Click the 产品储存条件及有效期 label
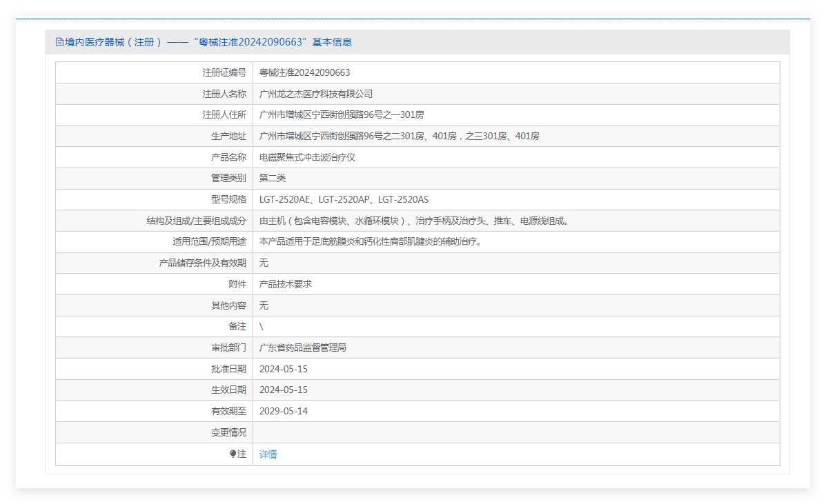This screenshot has height=504, width=826. tap(203, 263)
